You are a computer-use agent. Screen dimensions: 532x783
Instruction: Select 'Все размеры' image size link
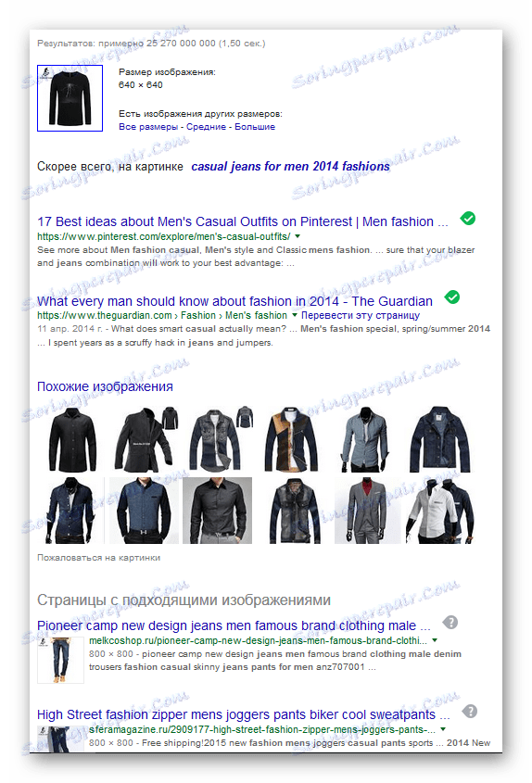148,127
